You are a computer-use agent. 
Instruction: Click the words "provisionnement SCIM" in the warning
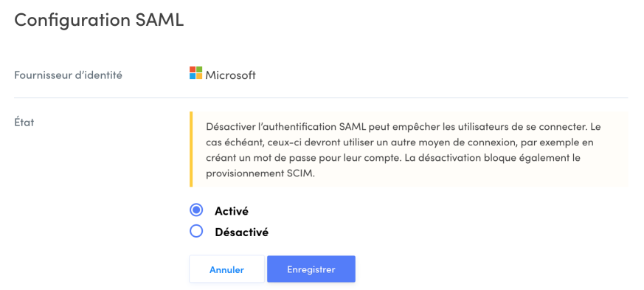pos(260,173)
